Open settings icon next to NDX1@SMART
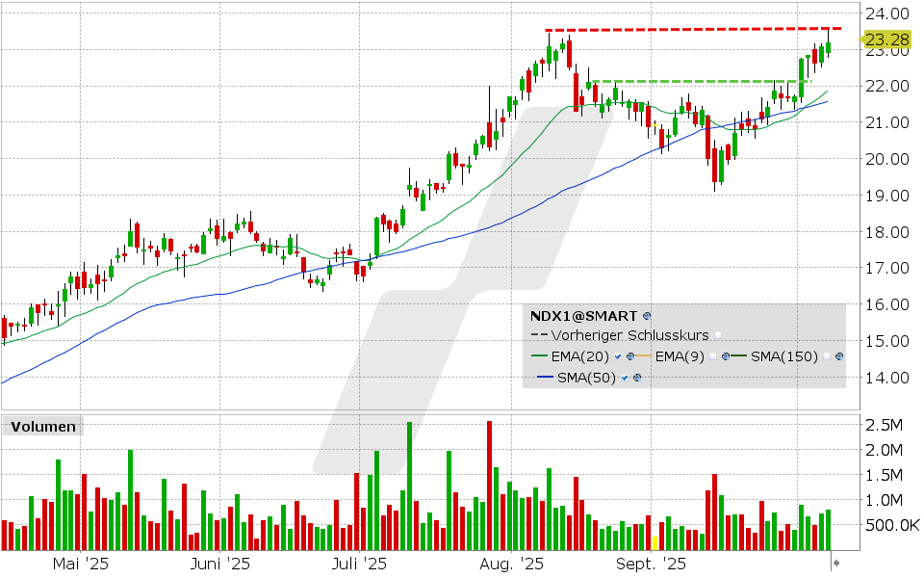 point(647,315)
